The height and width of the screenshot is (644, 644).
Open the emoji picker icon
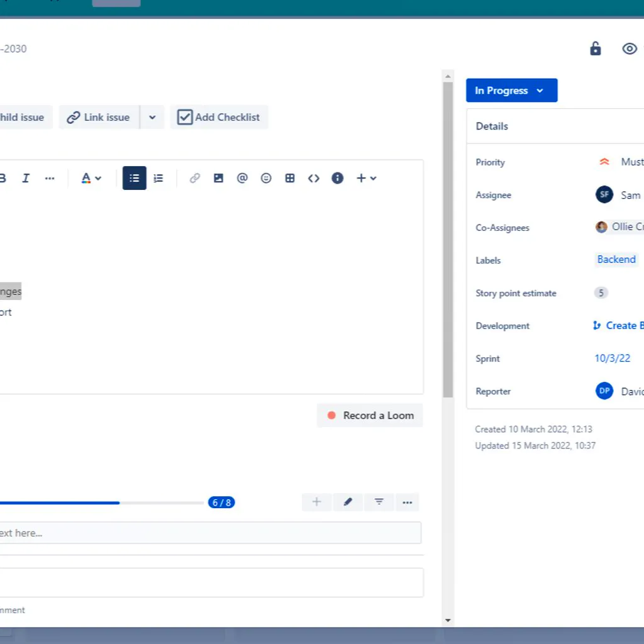click(266, 179)
